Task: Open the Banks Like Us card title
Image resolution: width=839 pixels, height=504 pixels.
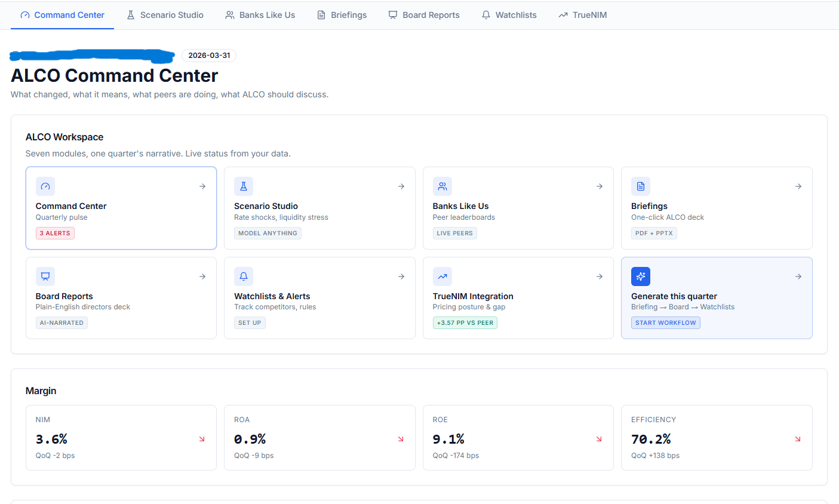Action: (460, 206)
